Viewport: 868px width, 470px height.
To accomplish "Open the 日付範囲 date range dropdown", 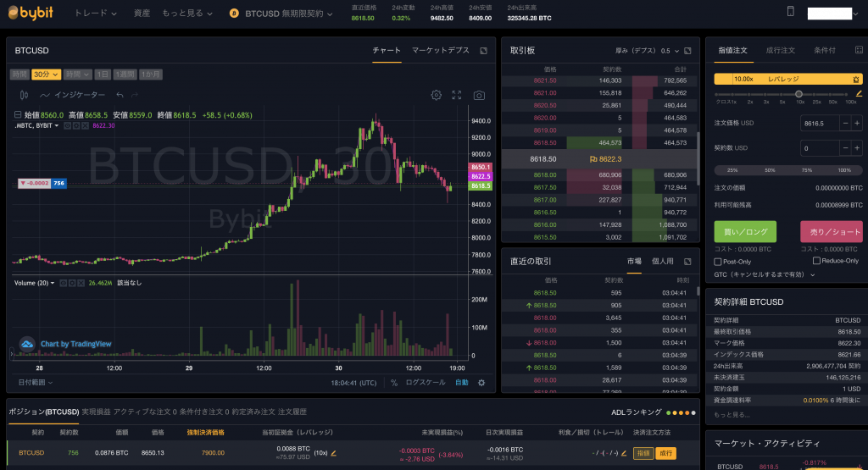I will (x=35, y=383).
